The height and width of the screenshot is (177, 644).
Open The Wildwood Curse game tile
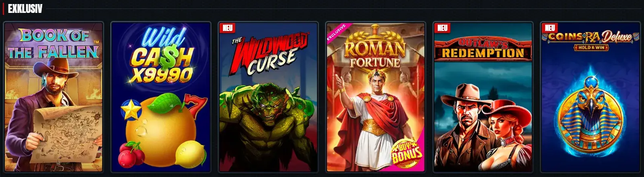[268, 97]
